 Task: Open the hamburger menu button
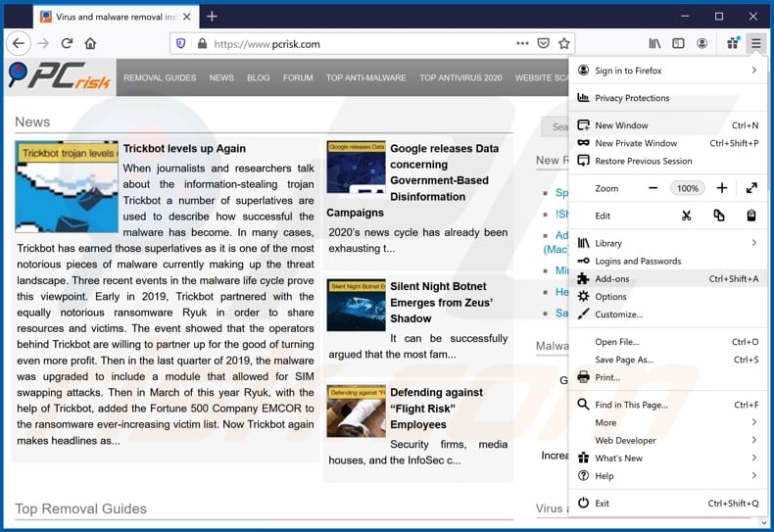[755, 43]
